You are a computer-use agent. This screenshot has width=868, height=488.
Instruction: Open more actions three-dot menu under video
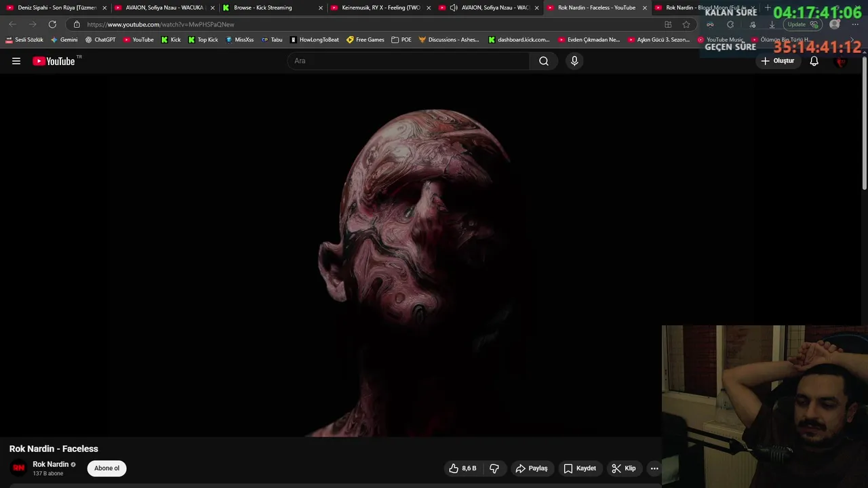(654, 468)
